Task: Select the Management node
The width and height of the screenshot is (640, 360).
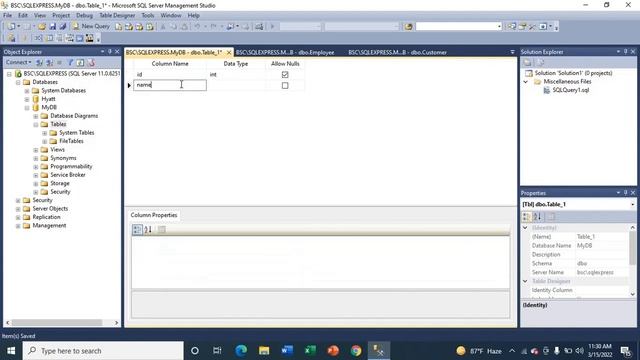Action: 49,226
